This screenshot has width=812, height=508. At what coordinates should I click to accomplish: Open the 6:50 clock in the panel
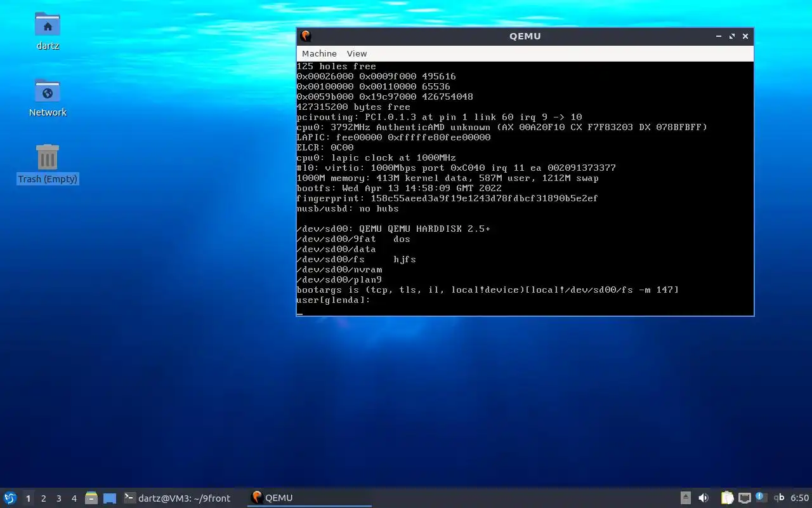(x=799, y=498)
